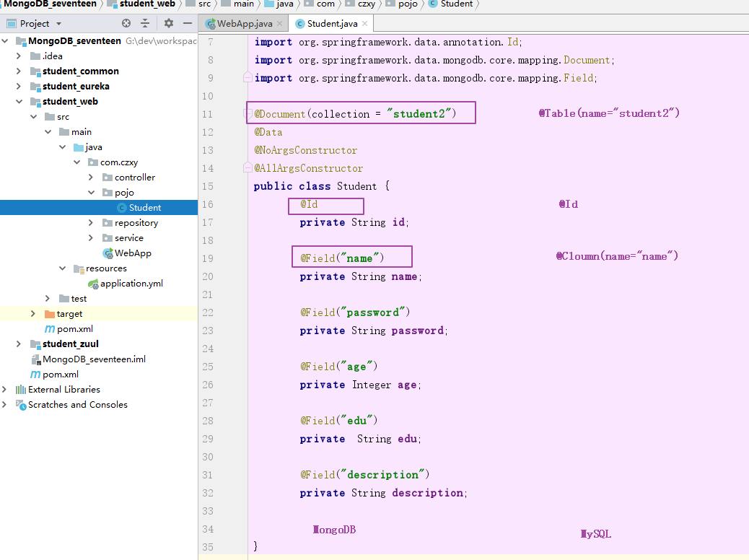Expand the repository package
This screenshot has height=560, width=749.
tap(90, 223)
